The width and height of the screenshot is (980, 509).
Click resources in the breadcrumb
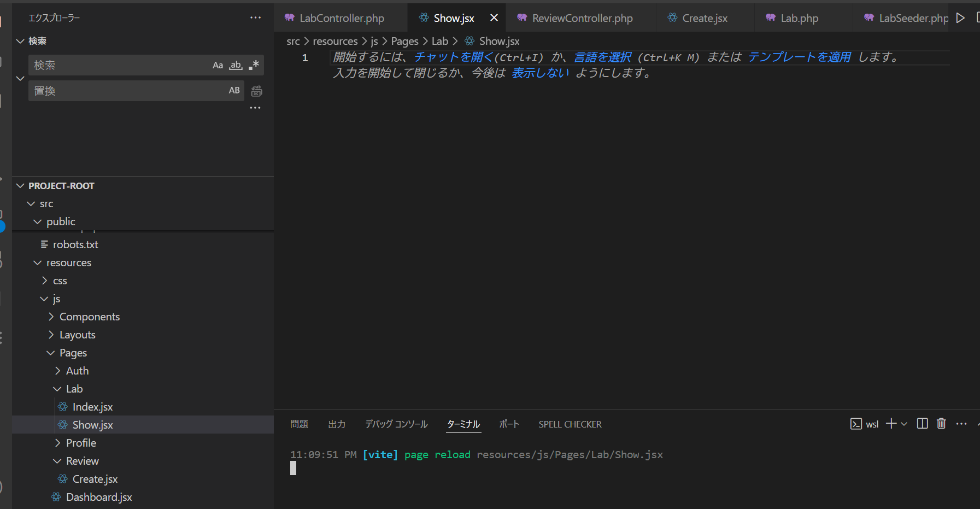tap(335, 41)
